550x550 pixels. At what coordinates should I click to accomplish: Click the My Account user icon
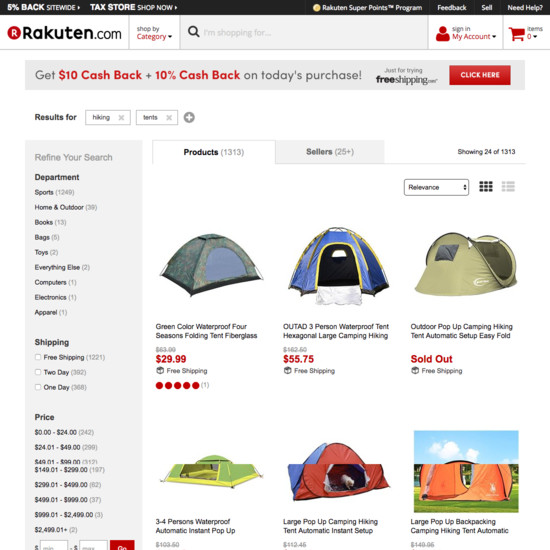point(442,34)
